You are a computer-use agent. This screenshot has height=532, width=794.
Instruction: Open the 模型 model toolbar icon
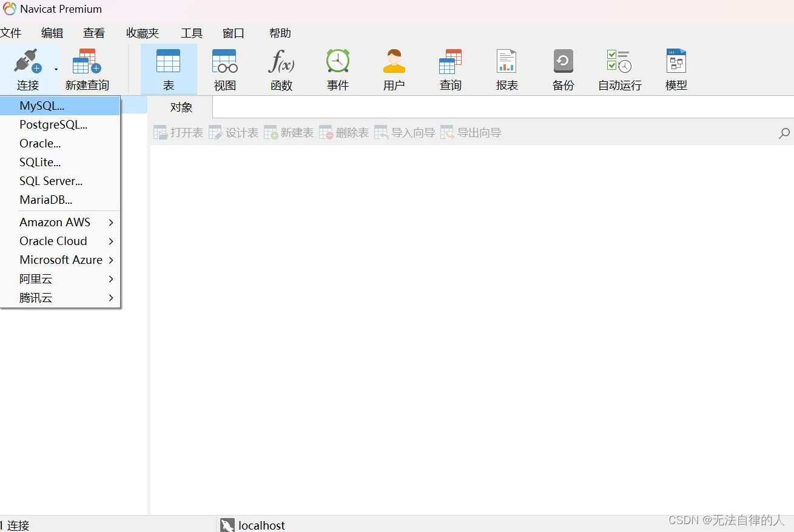676,61
